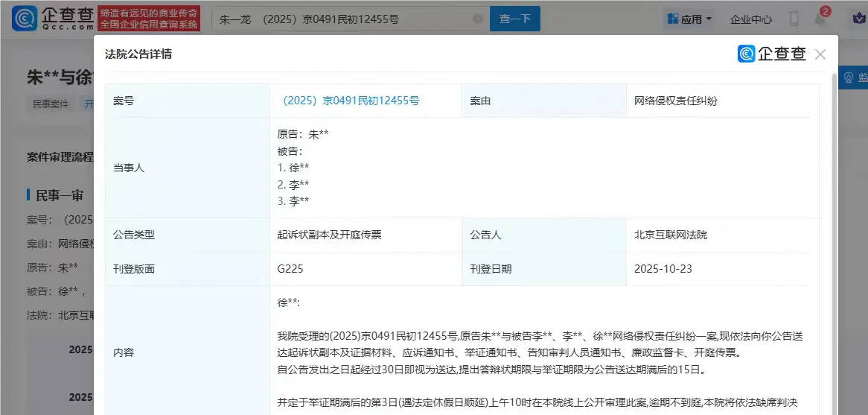This screenshot has width=868, height=415.
Task: Click the mobile phone icon in header
Action: pyautogui.click(x=794, y=19)
